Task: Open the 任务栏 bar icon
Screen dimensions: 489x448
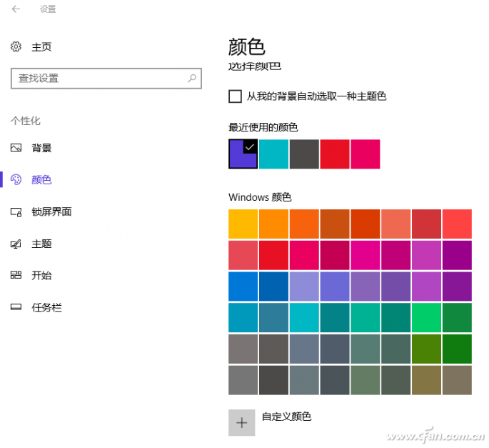Action: tap(16, 307)
